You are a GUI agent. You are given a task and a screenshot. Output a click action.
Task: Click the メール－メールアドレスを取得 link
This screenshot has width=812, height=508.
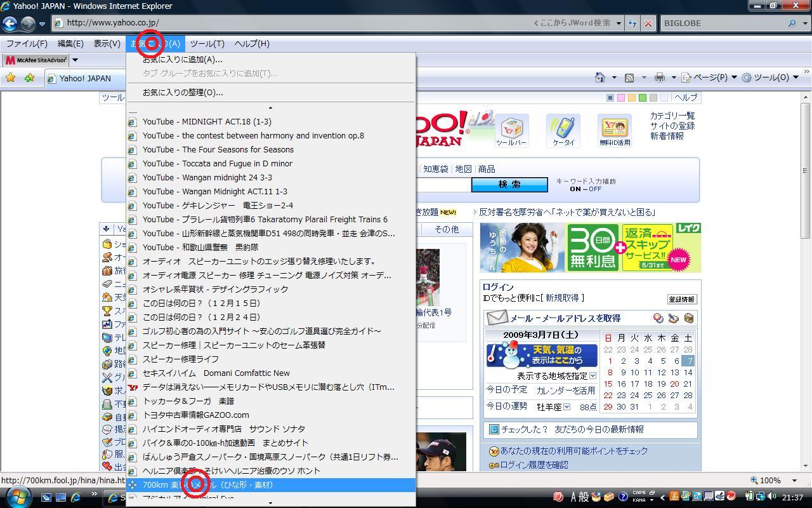(565, 318)
